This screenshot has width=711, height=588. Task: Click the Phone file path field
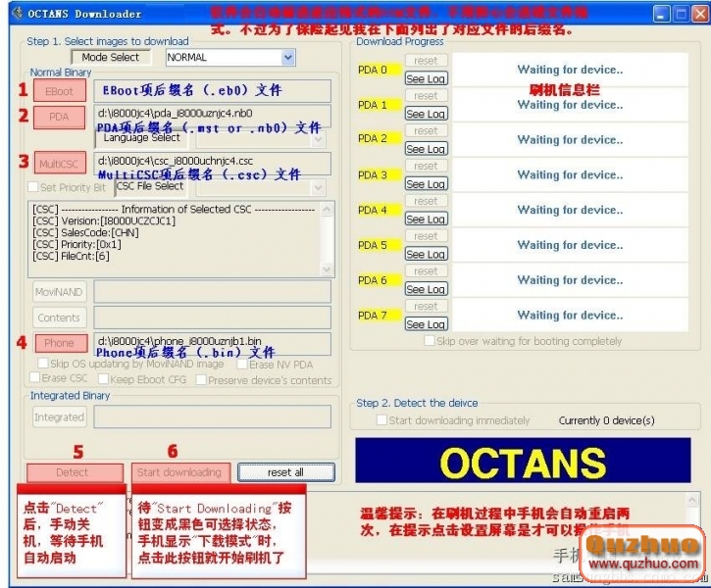[x=212, y=344]
